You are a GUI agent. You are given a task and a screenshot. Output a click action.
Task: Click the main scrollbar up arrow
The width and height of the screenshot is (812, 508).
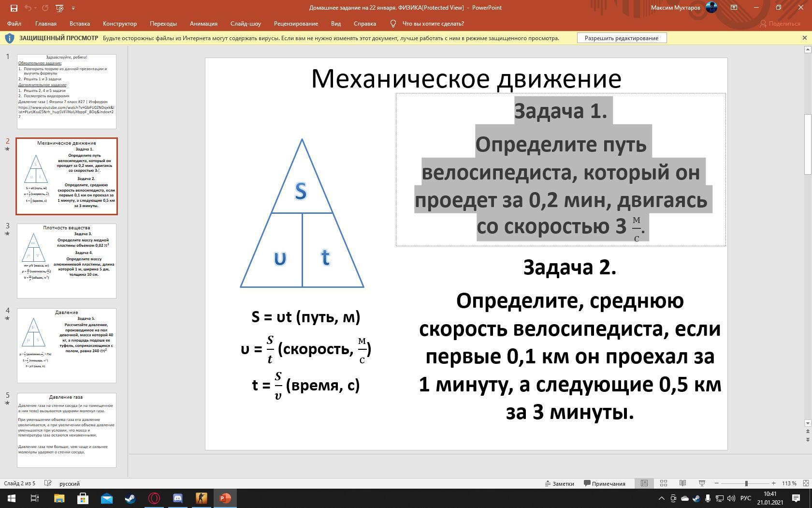coord(807,49)
